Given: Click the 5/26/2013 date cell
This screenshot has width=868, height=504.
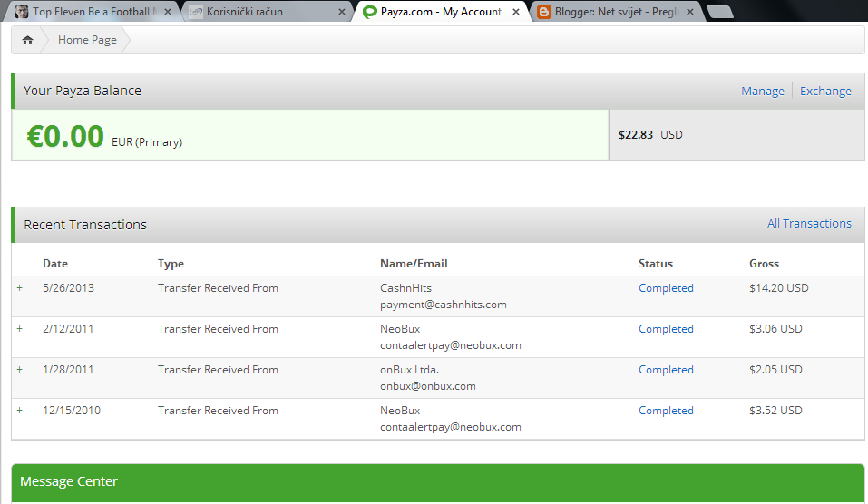Looking at the screenshot, I should [x=68, y=287].
